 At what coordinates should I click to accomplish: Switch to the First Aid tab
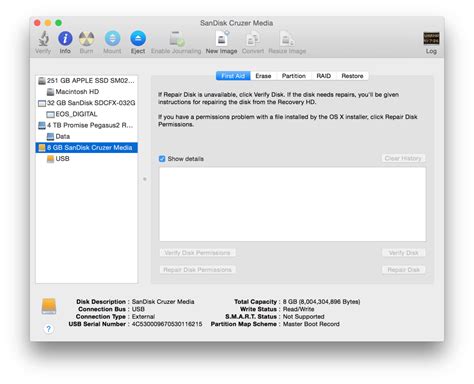233,76
